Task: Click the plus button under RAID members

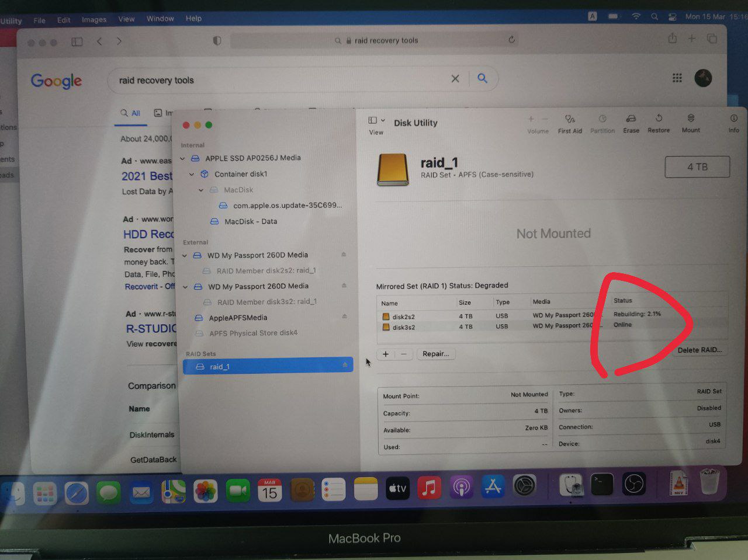Action: 386,354
